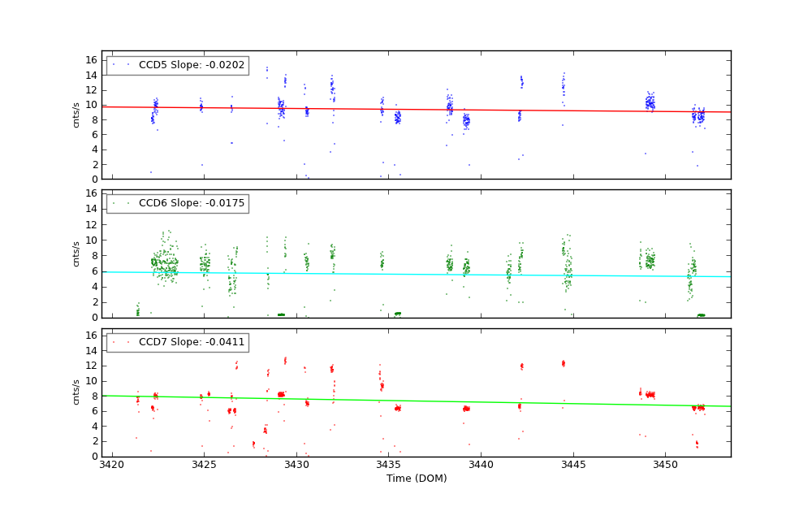This screenshot has width=812, height=507.
Task: Click the 3420 x-axis tick label
Action: point(112,464)
